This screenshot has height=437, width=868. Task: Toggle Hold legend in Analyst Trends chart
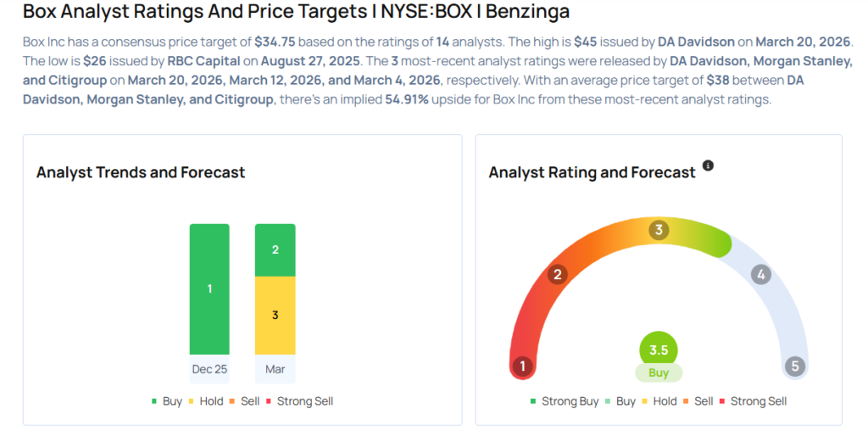208,401
